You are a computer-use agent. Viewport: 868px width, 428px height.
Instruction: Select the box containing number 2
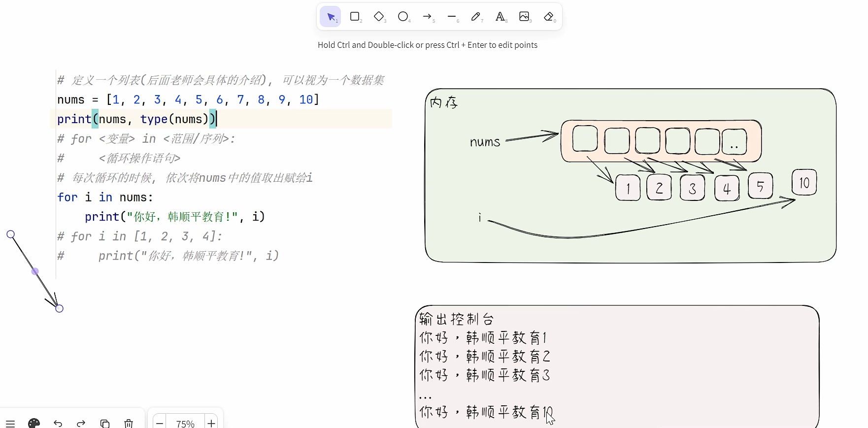659,187
